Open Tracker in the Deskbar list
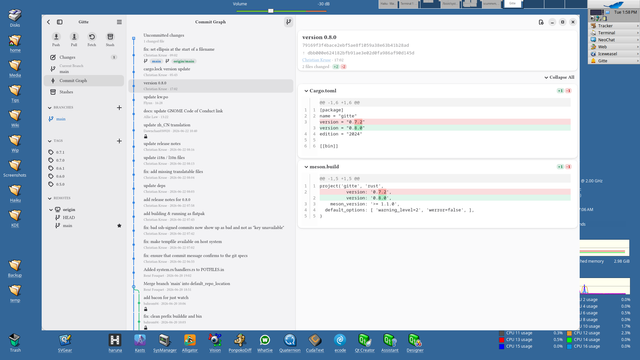Screen dimensions: 640x360 [x=614, y=26]
